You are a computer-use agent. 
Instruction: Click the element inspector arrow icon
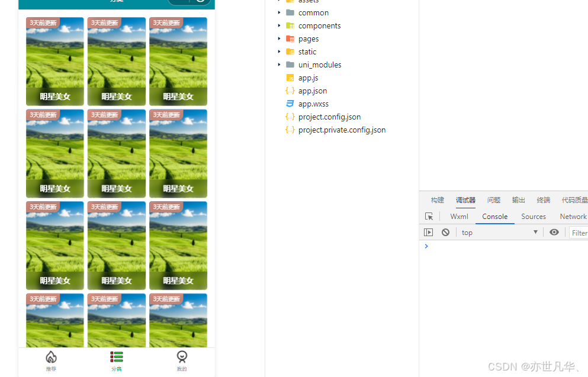point(429,217)
